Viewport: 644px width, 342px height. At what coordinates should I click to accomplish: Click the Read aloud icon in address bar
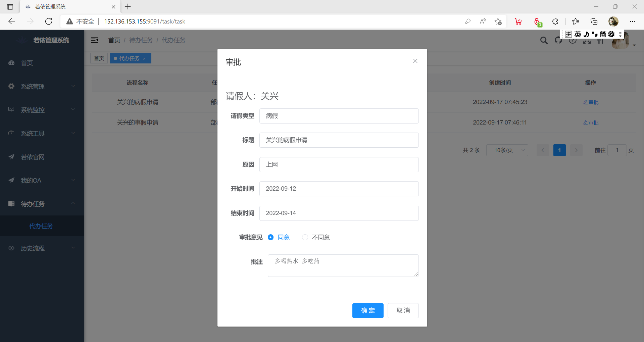pyautogui.click(x=483, y=21)
